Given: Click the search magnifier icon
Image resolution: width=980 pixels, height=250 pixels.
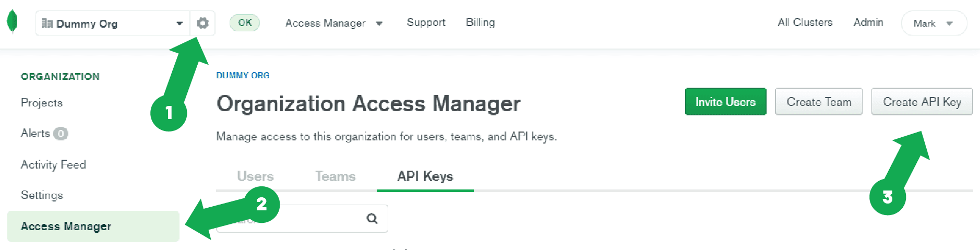Looking at the screenshot, I should tap(372, 218).
